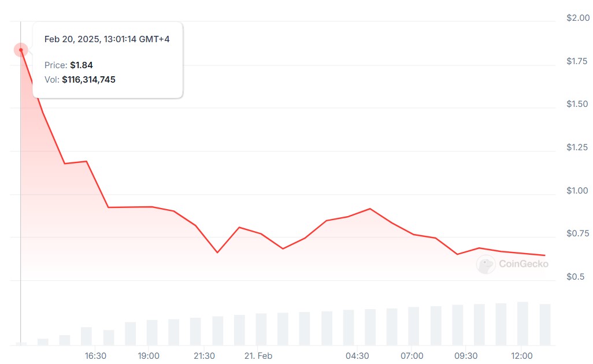Viewport: 593px width, 364px height.
Task: Click the $2.00 y-axis label
Action: pyautogui.click(x=577, y=18)
